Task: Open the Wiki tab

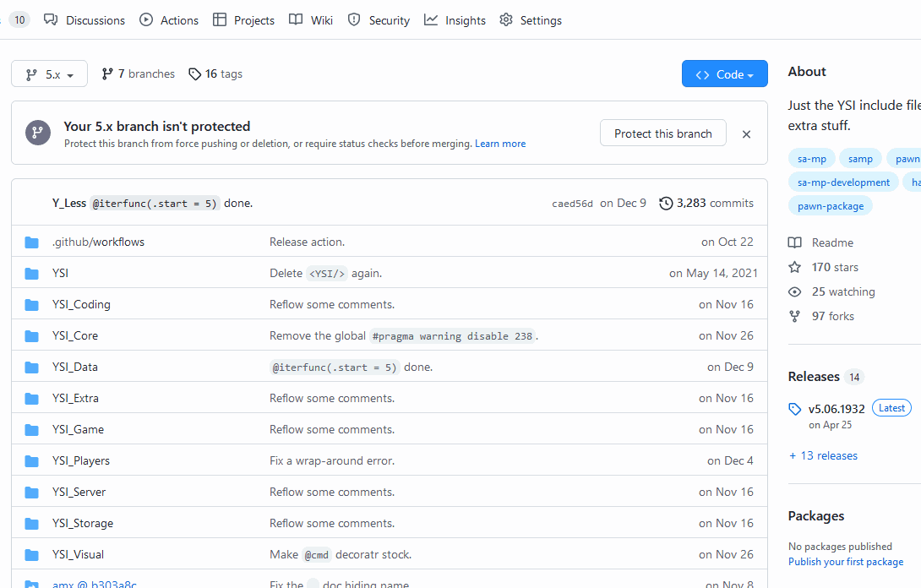Action: tap(311, 20)
